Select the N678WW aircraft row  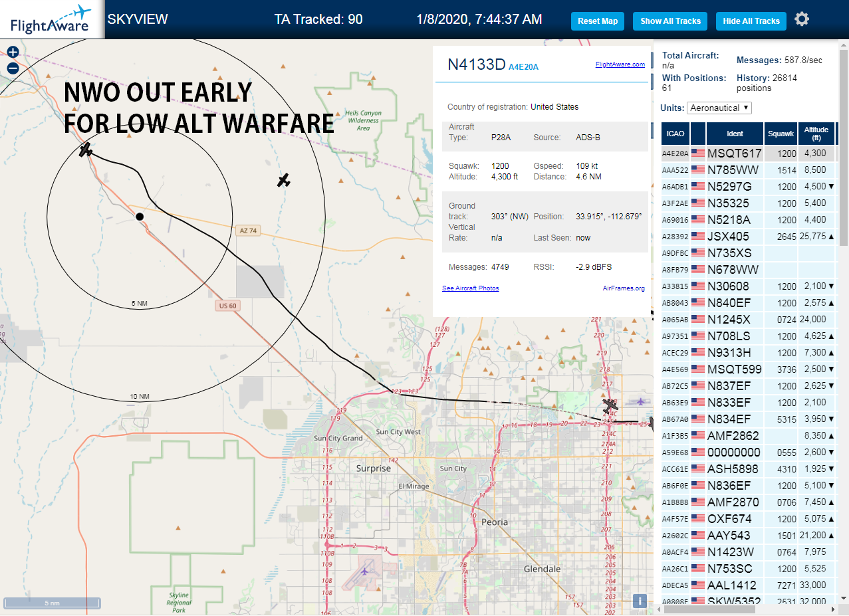[749, 270]
